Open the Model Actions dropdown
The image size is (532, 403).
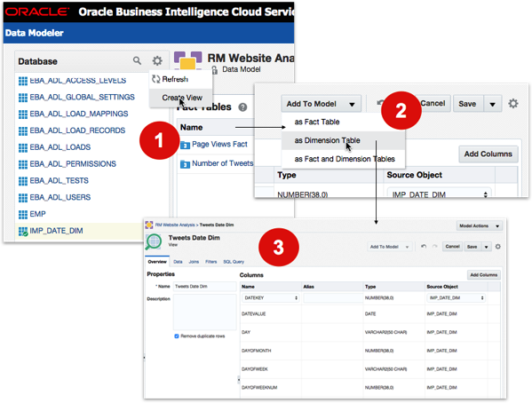pos(479,226)
